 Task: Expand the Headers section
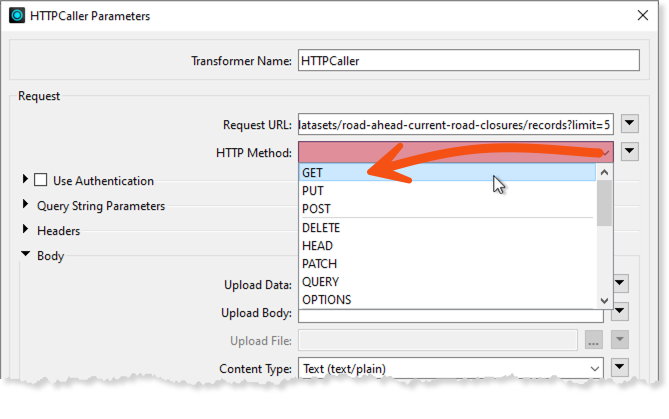coord(25,231)
